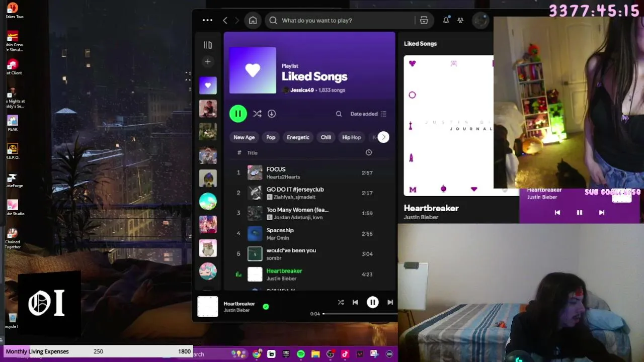The height and width of the screenshot is (362, 644).
Task: Open the Friend Activity icon
Action: (x=460, y=20)
